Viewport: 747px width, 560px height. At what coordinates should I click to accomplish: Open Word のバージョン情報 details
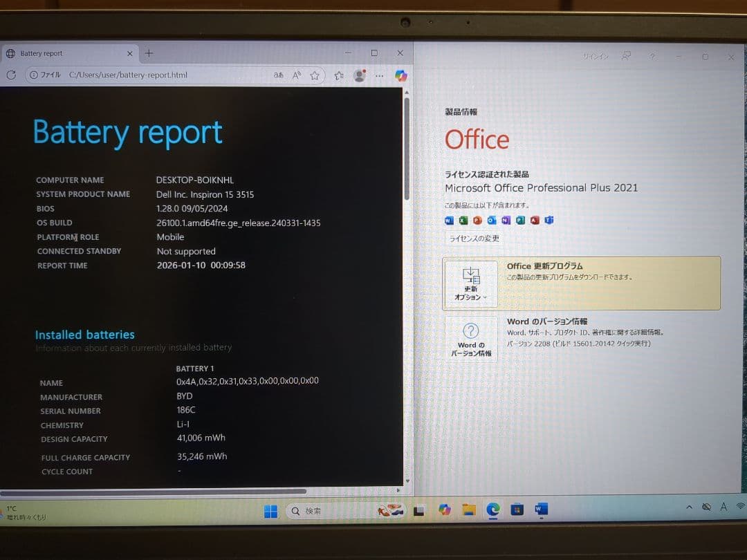point(471,338)
